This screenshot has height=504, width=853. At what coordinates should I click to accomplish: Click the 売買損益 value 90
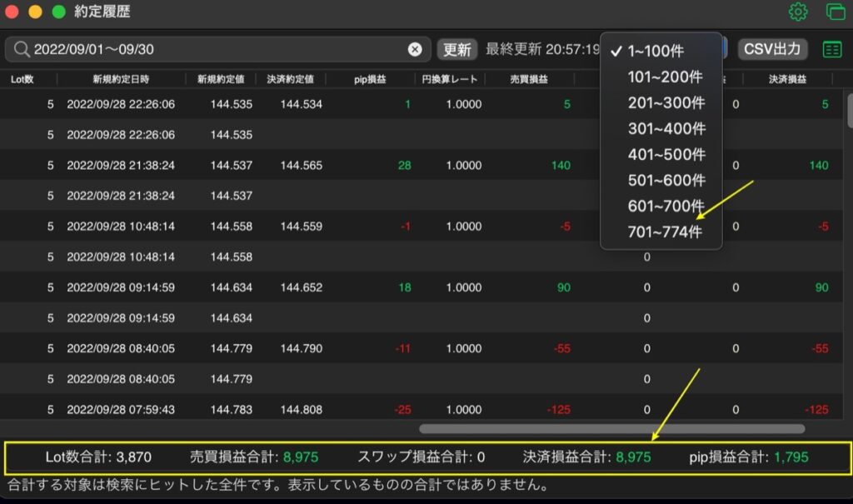click(564, 287)
